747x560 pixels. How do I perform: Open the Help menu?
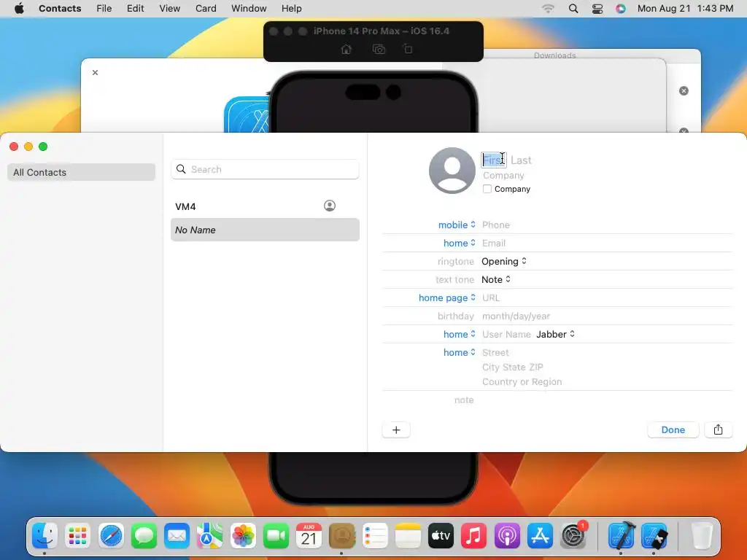click(292, 9)
